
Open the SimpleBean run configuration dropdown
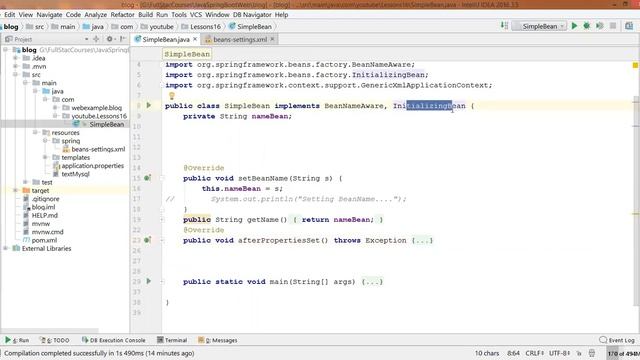point(540,26)
